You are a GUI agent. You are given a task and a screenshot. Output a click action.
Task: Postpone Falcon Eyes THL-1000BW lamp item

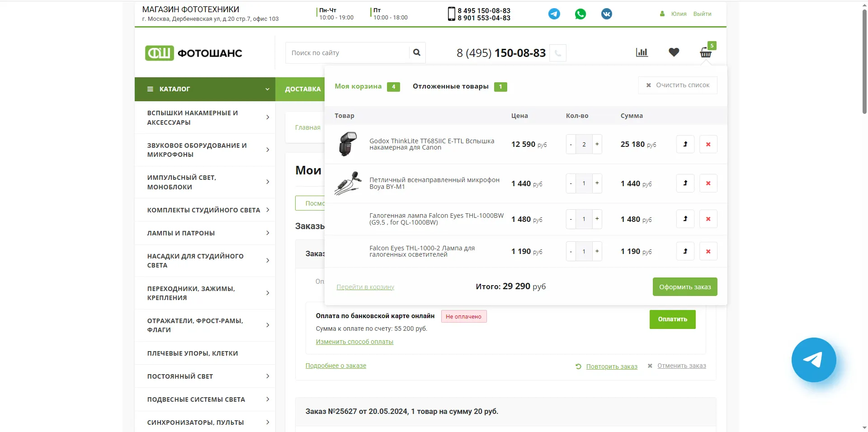tap(685, 219)
